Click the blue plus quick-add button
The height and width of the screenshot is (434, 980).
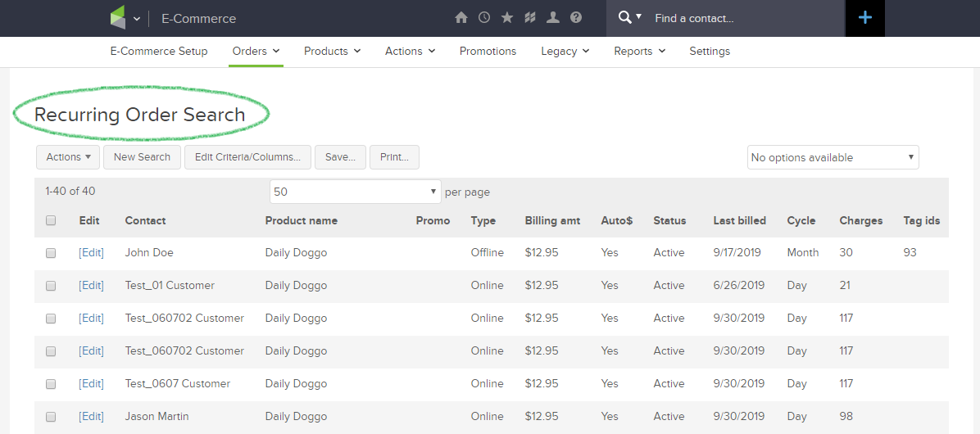tap(865, 18)
